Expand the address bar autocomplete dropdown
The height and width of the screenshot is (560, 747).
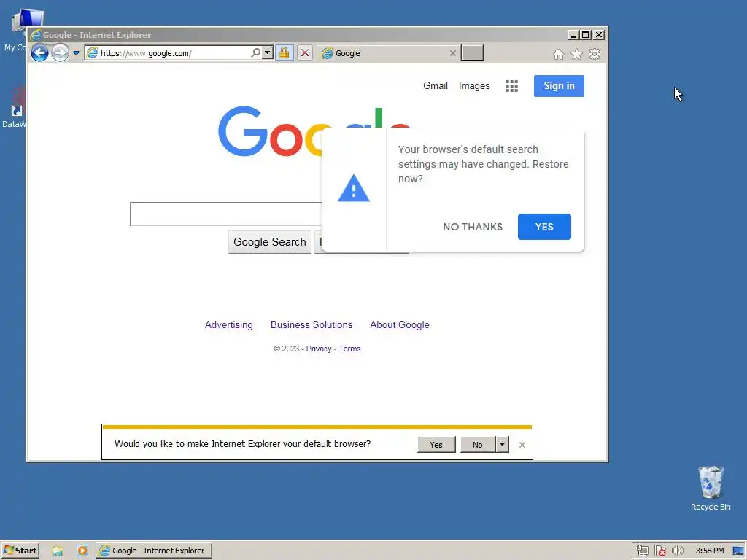[x=268, y=52]
